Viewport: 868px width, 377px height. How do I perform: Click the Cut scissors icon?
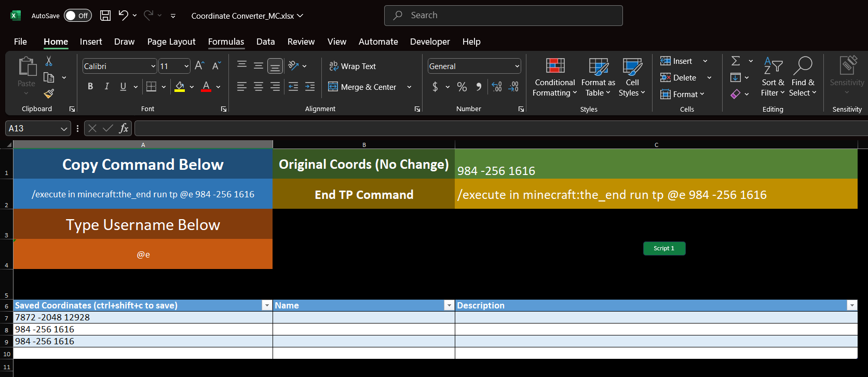[x=49, y=61]
